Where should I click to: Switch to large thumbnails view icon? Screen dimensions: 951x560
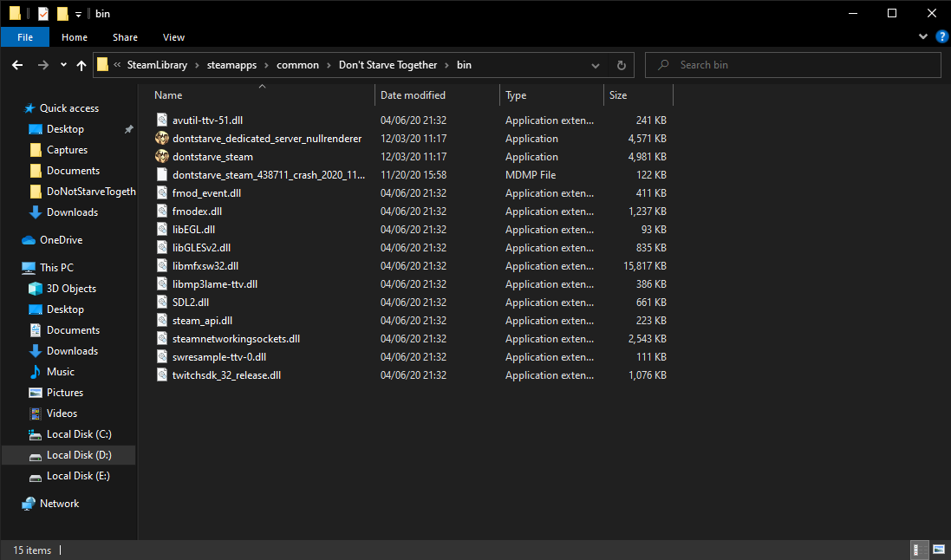(x=938, y=550)
